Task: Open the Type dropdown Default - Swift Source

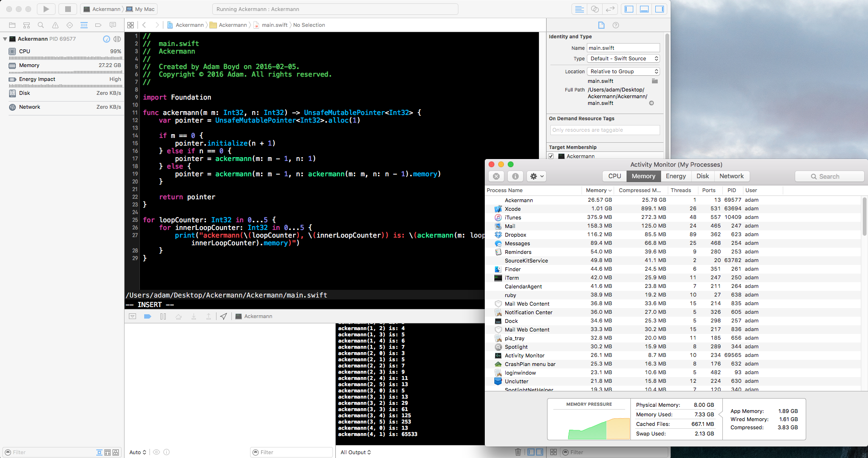Action: (623, 58)
